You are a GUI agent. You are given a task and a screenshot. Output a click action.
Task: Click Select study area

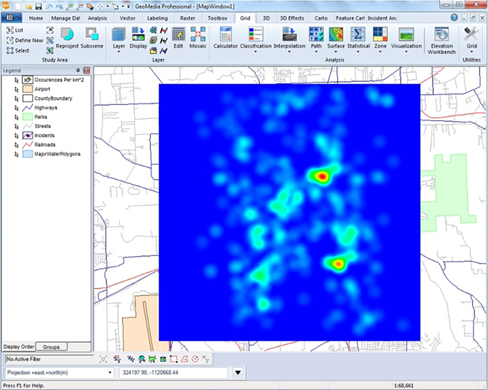tap(18, 51)
